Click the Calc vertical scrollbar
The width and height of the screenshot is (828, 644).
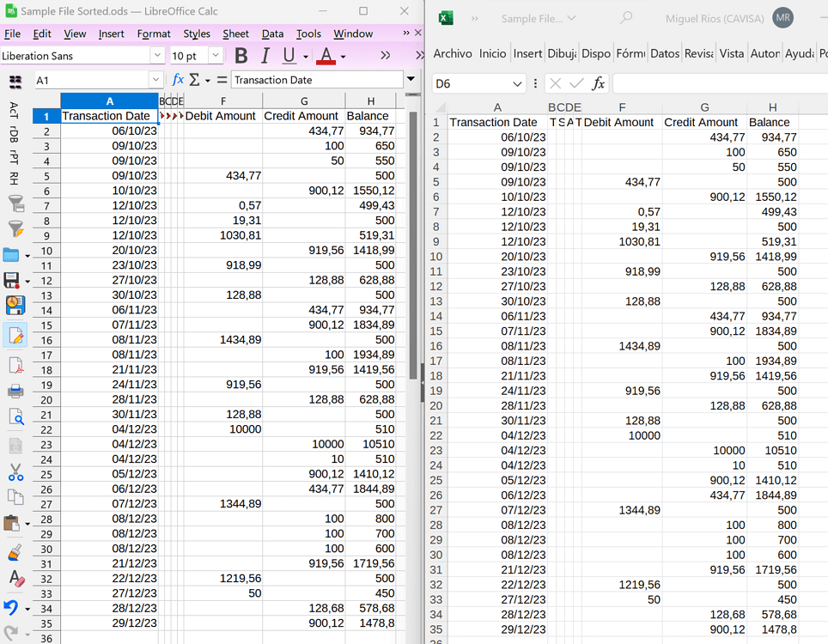[413, 245]
